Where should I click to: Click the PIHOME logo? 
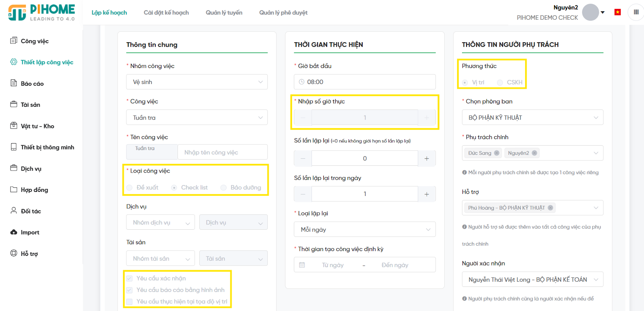[41, 12]
